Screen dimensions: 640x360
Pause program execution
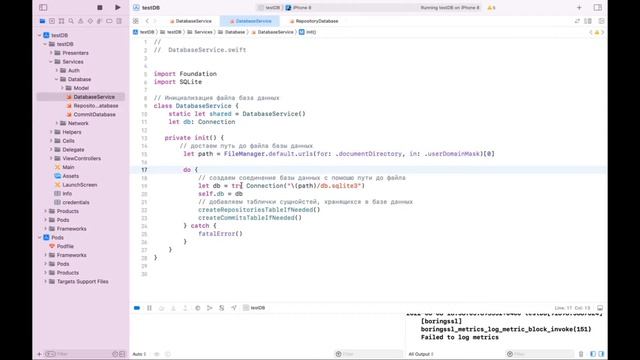click(149, 308)
